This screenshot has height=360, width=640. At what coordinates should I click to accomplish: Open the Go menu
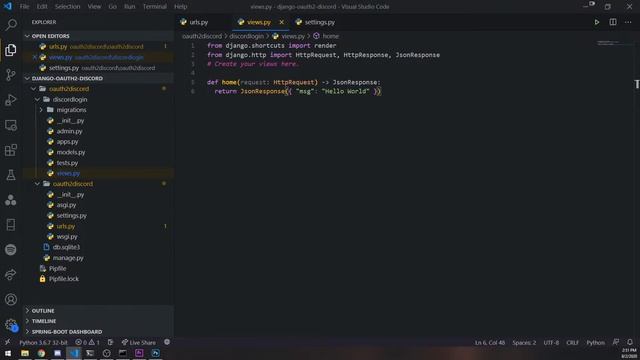113,7
